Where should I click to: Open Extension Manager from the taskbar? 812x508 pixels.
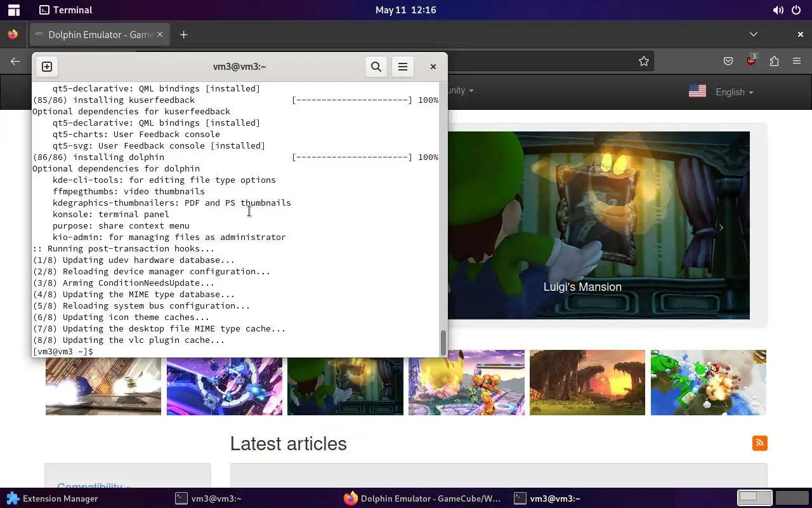click(x=53, y=498)
